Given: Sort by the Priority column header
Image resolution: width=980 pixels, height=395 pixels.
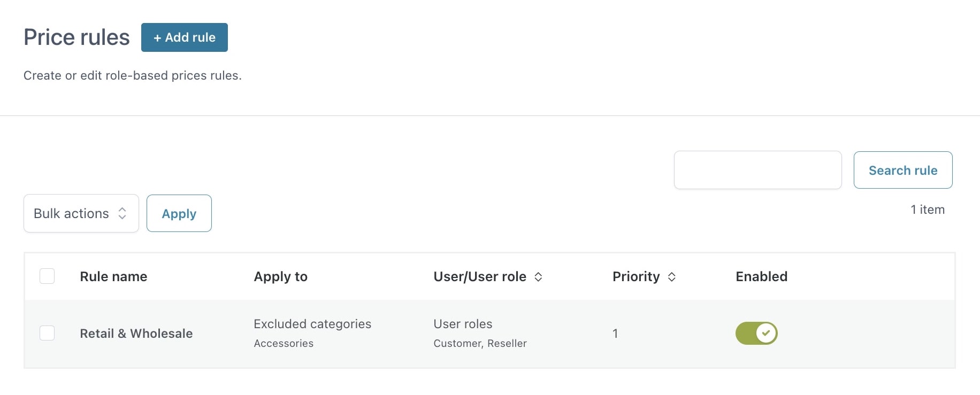Looking at the screenshot, I should point(636,276).
